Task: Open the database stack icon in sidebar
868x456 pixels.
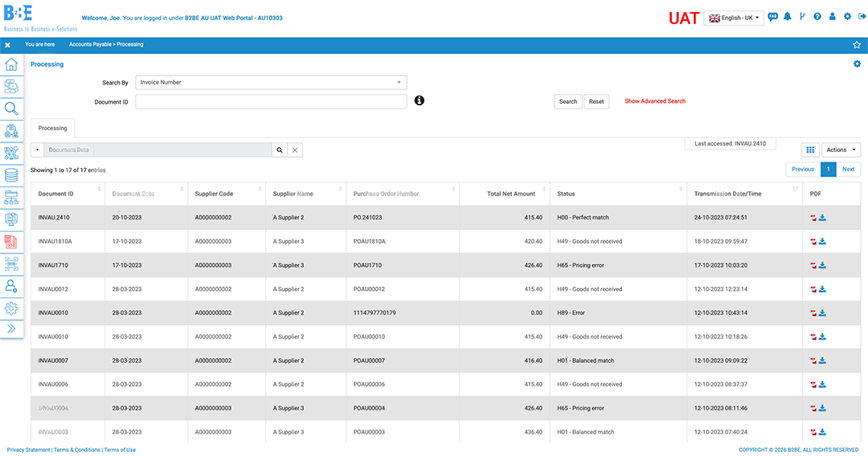Action: click(x=11, y=175)
